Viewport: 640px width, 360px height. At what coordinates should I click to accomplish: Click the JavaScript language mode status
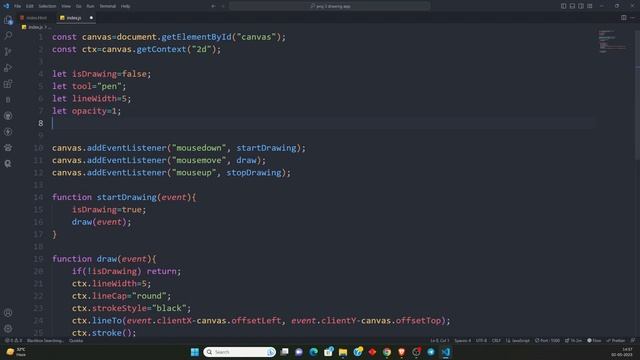(518, 340)
